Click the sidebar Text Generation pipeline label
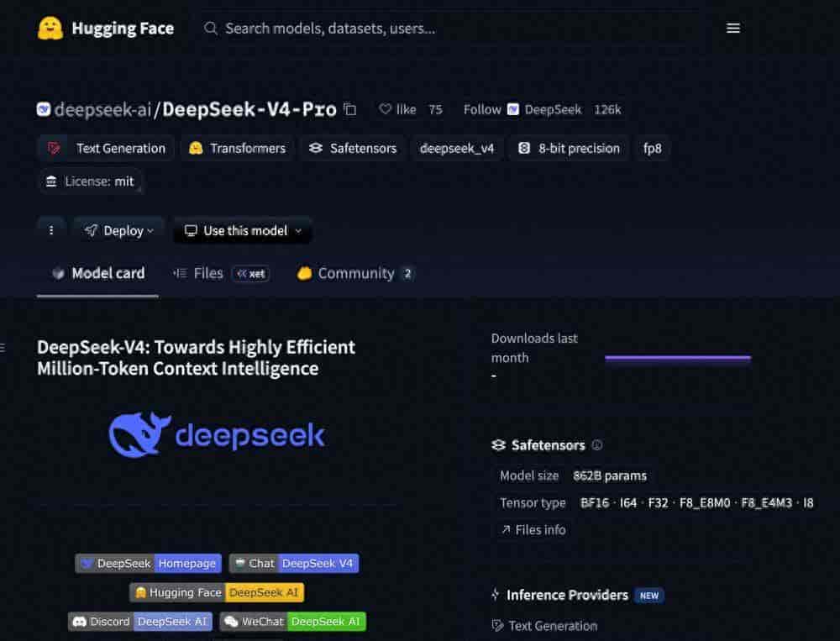The width and height of the screenshot is (840, 641). [x=553, y=625]
